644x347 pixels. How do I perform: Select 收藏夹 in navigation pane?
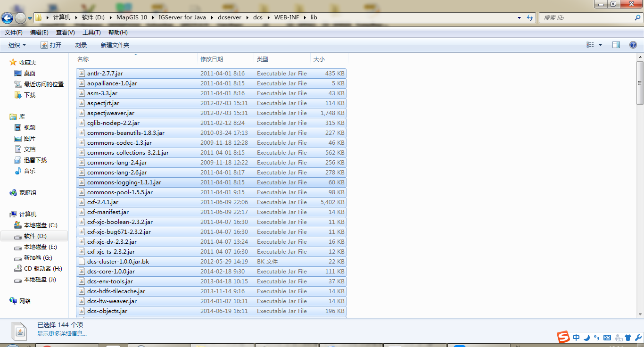click(28, 62)
